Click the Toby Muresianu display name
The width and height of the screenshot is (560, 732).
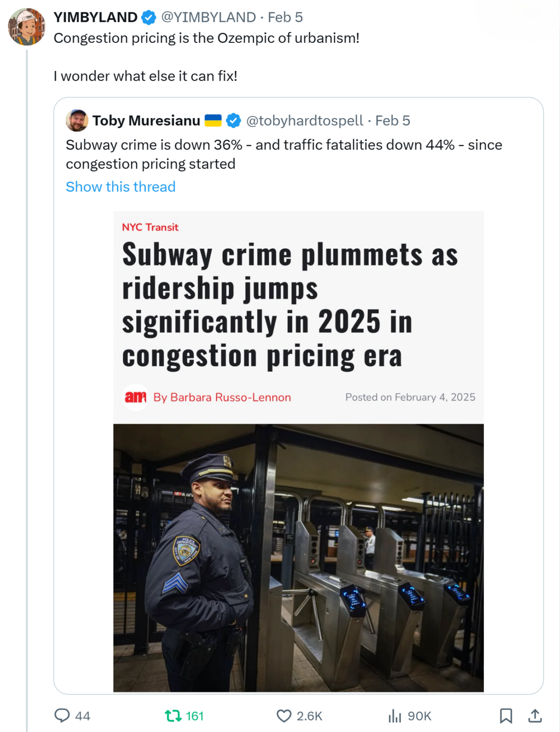coord(146,121)
